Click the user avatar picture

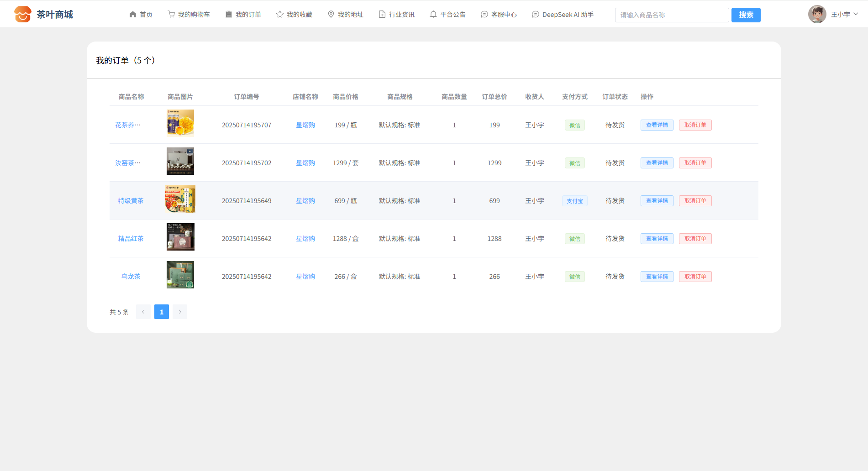[817, 14]
